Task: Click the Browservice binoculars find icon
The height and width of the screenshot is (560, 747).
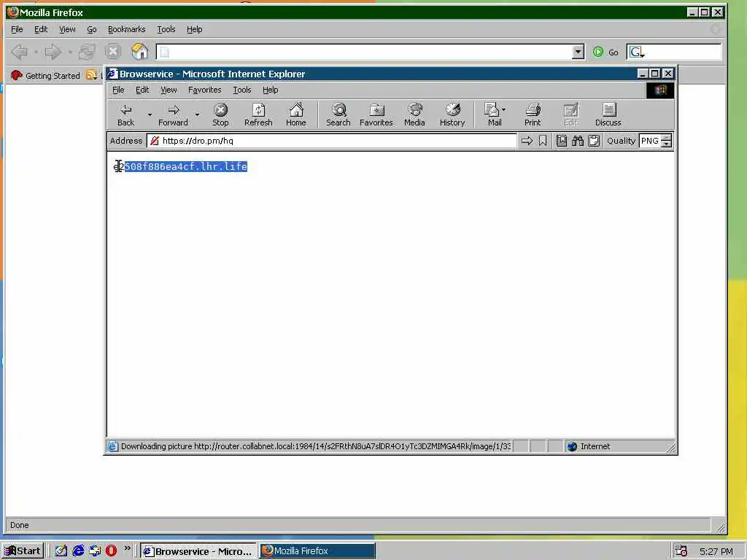Action: [x=578, y=141]
